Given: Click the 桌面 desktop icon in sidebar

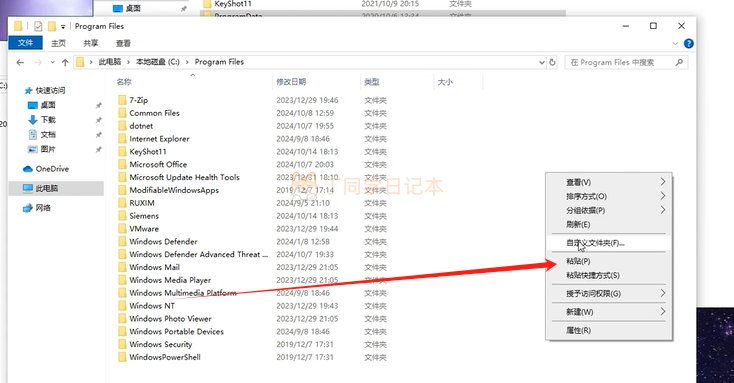Looking at the screenshot, I should (33, 105).
